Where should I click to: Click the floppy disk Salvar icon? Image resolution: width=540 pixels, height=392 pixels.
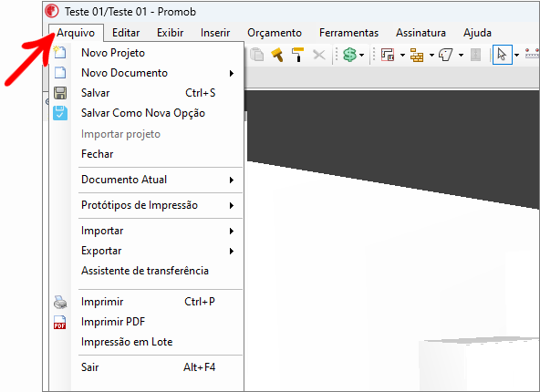60,93
